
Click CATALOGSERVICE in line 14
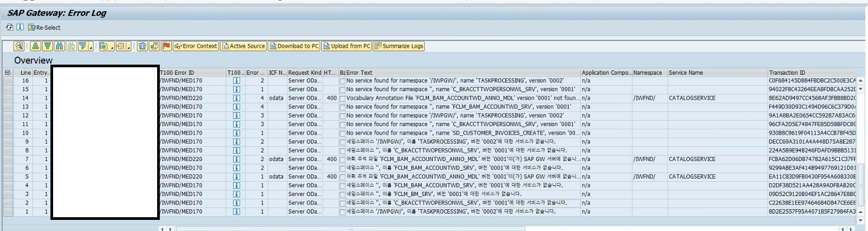pyautogui.click(x=692, y=98)
